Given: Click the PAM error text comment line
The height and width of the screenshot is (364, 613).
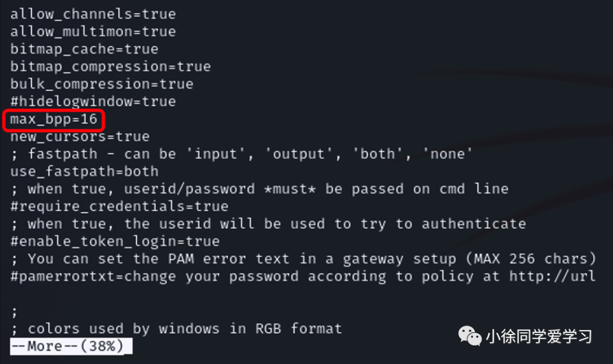Looking at the screenshot, I should [x=303, y=259].
